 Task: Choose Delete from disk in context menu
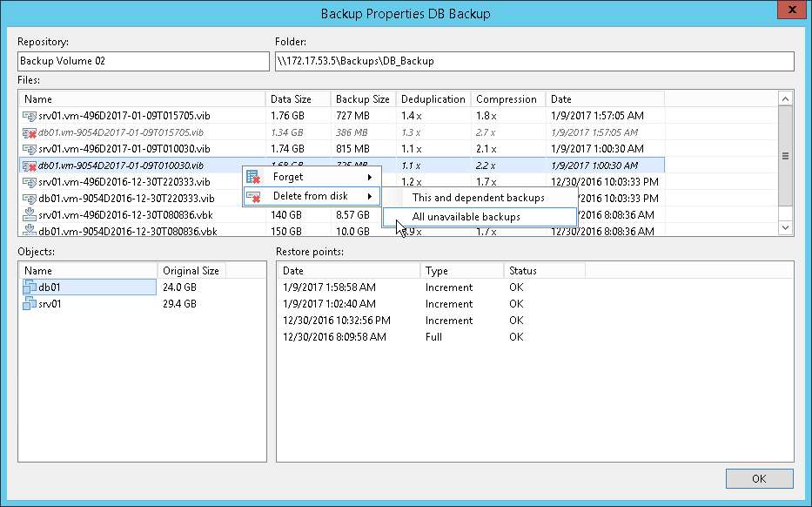(x=312, y=197)
